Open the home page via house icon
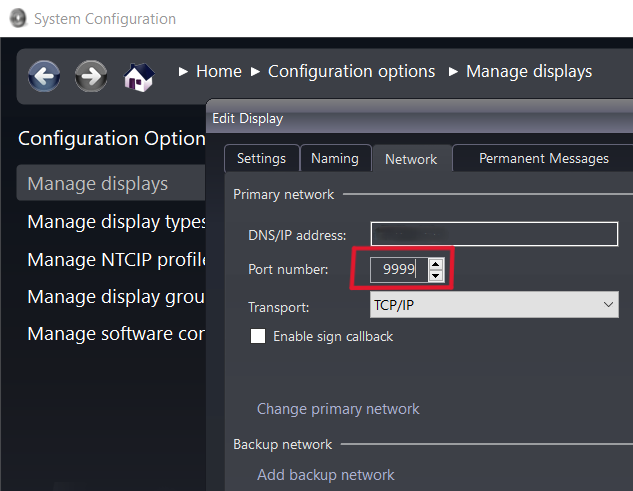 pyautogui.click(x=138, y=76)
